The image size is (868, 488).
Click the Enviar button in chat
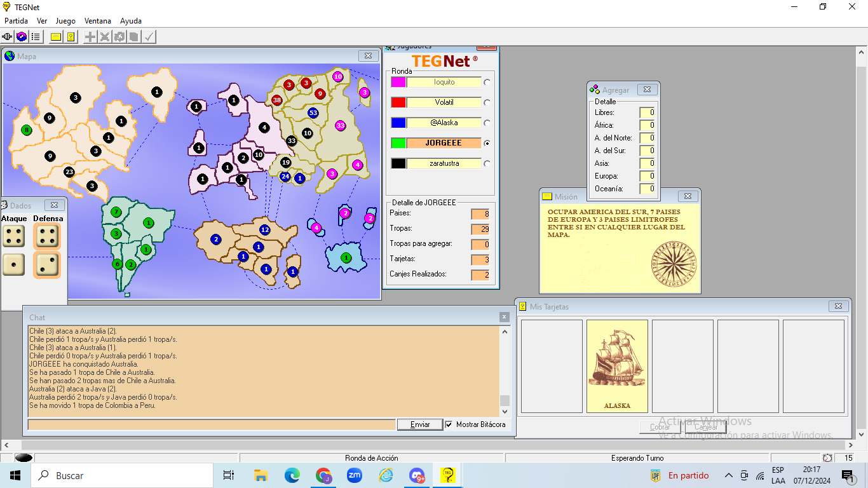(x=420, y=424)
